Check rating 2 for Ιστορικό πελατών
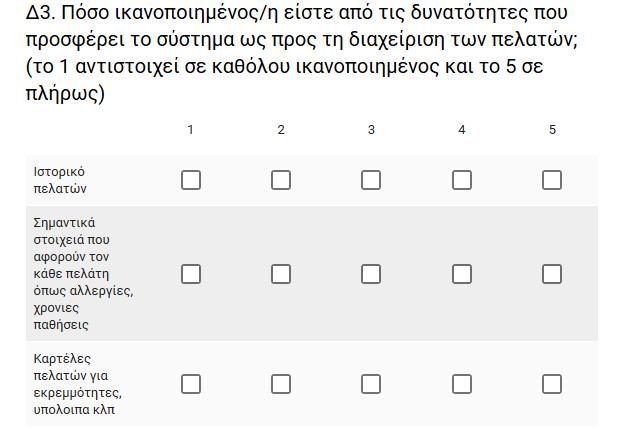This screenshot has height=430, width=631. (x=281, y=180)
